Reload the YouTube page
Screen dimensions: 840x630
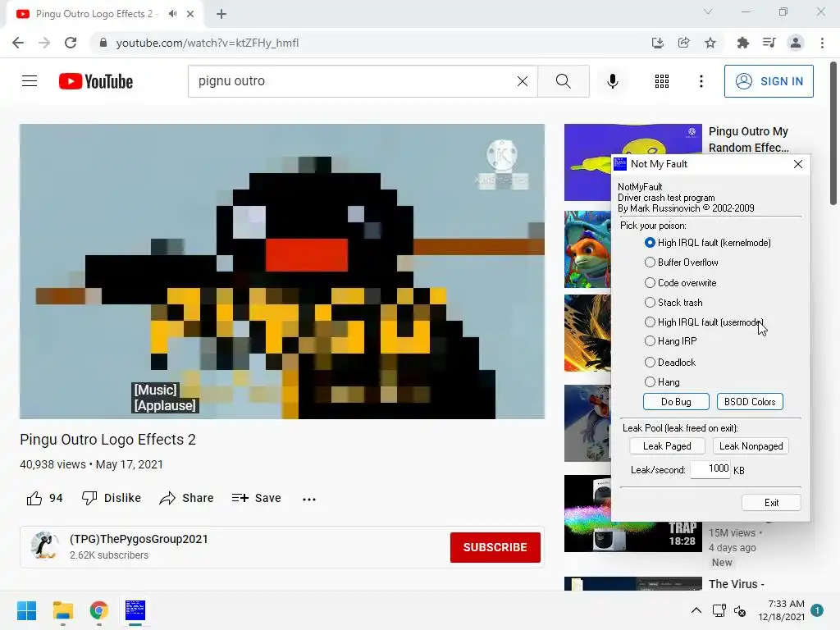tap(71, 43)
